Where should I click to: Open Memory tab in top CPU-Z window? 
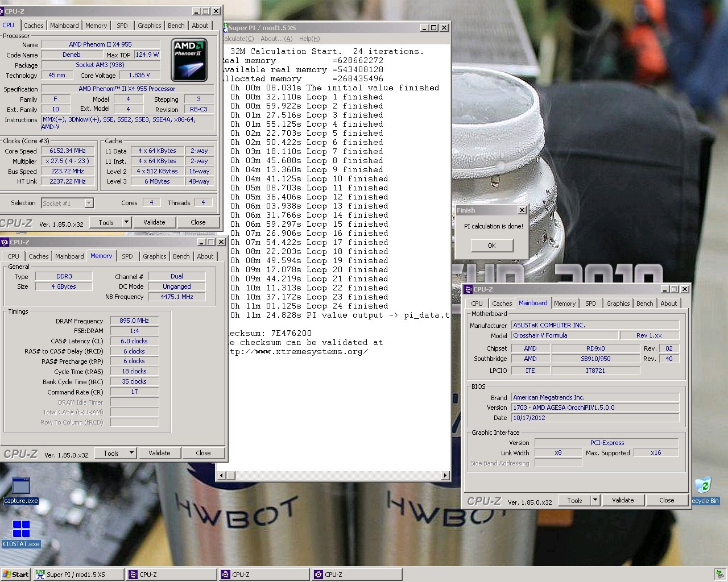[x=96, y=26]
